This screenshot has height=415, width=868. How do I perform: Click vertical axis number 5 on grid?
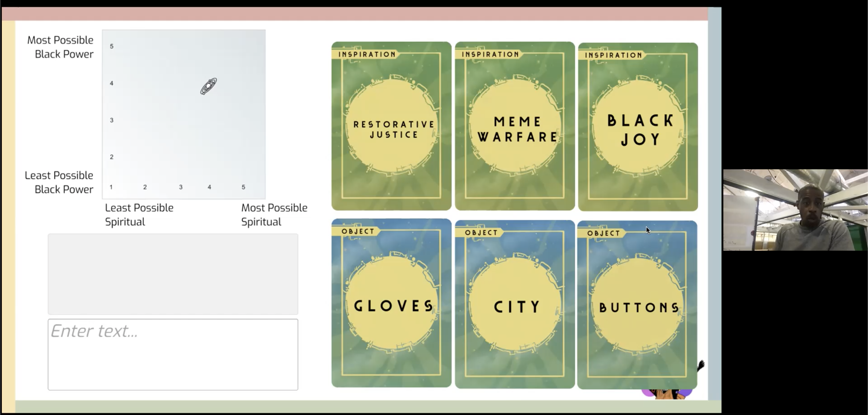click(x=112, y=46)
